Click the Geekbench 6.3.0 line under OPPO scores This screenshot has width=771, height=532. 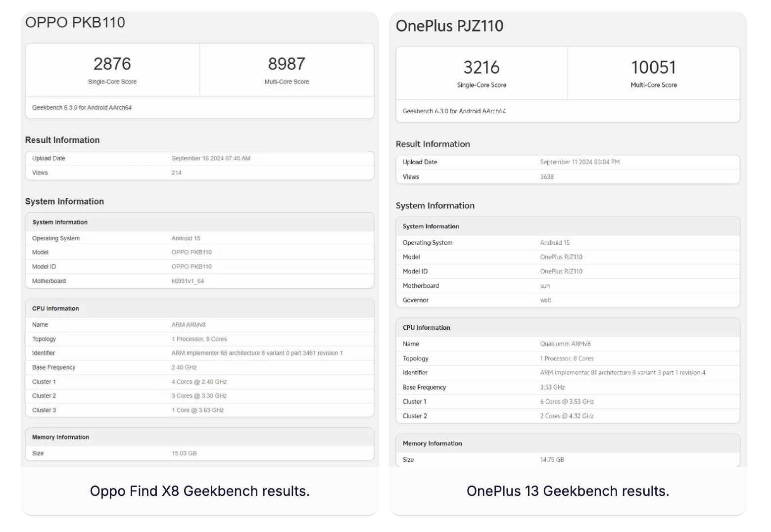pos(82,107)
